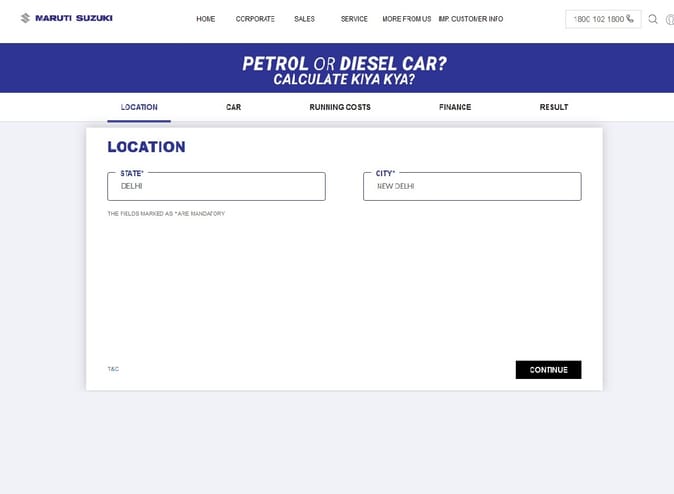Image resolution: width=674 pixels, height=494 pixels.
Task: Open the City dropdown showing New Delhi
Action: click(x=472, y=186)
